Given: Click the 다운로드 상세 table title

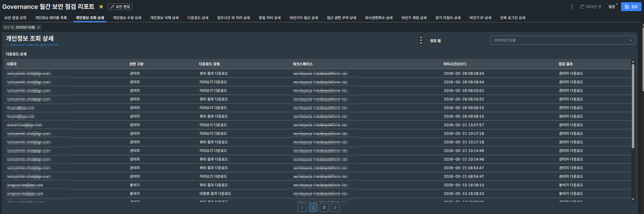Looking at the screenshot, I should pos(16,54).
